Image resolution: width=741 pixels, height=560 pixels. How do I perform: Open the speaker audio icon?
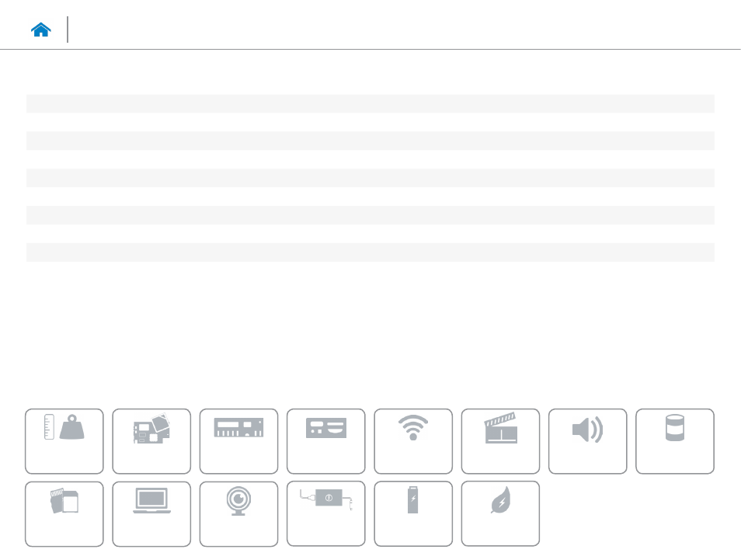coord(588,441)
